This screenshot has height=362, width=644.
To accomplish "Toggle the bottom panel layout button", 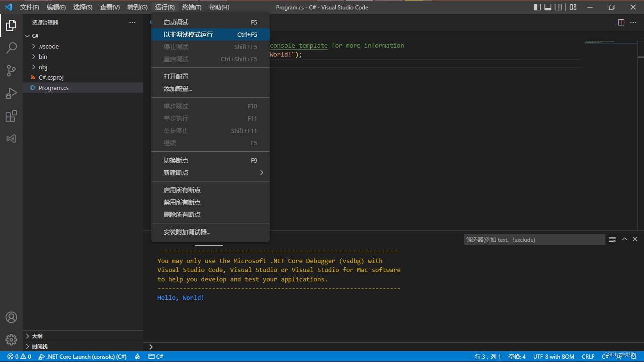I will tap(548, 7).
